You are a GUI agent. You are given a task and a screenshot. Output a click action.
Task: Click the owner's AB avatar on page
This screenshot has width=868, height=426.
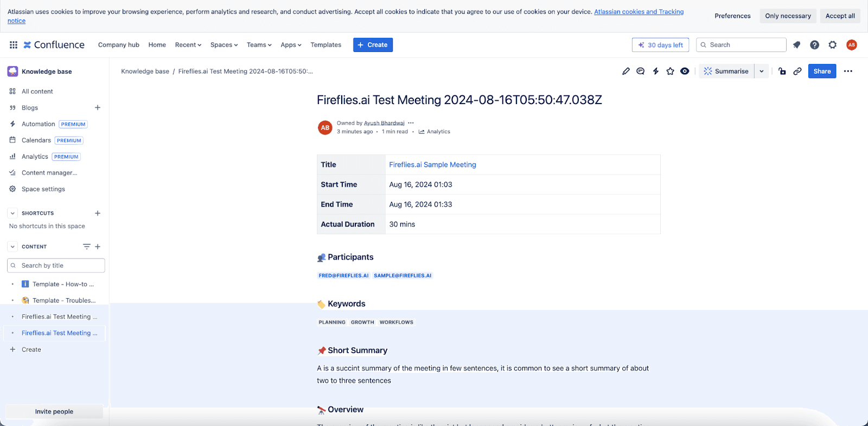coord(325,127)
